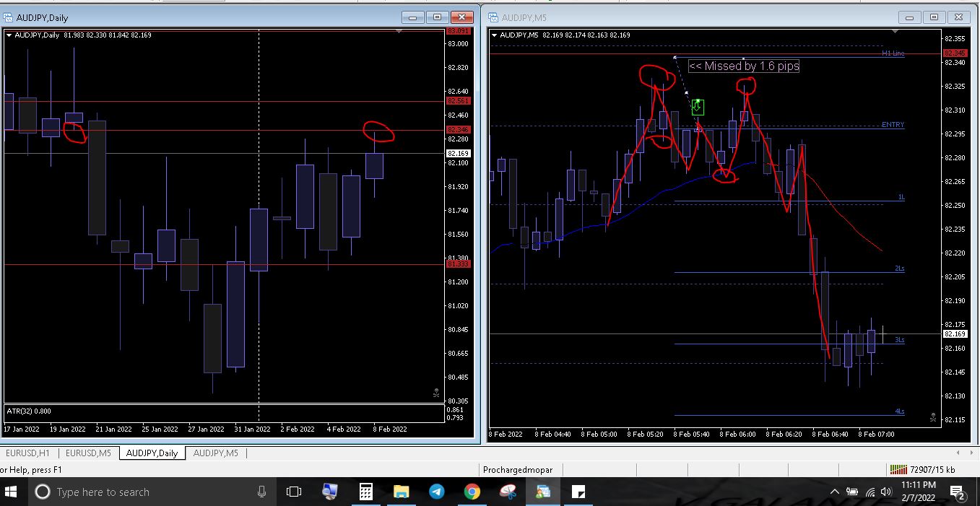Click the 82.561 red price tag in Daily chart
This screenshot has height=506, width=980.
tap(459, 101)
